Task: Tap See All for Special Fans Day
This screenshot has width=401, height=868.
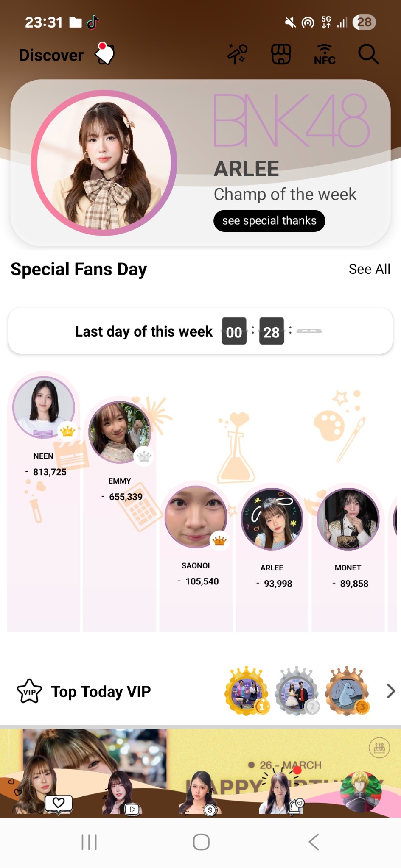Action: [369, 269]
